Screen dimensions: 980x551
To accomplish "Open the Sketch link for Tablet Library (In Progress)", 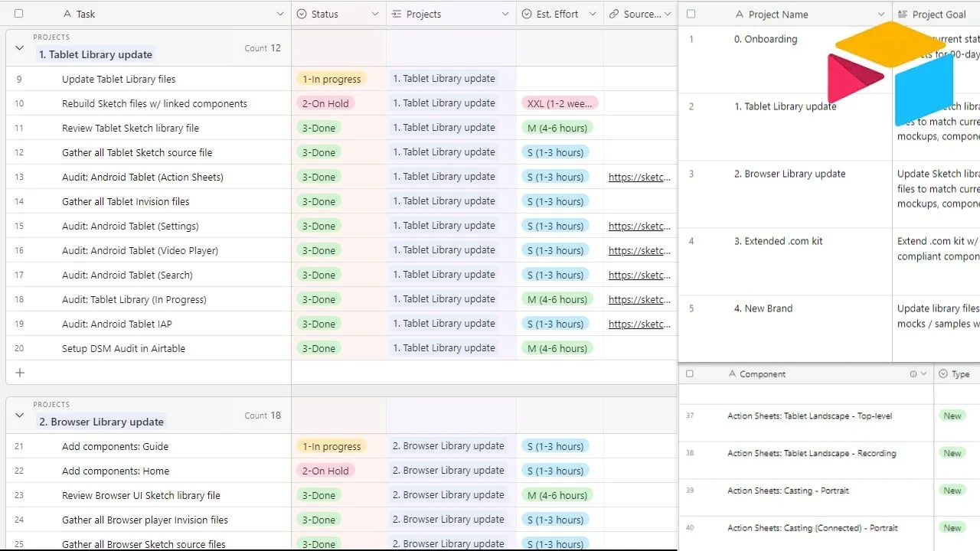I will [640, 299].
